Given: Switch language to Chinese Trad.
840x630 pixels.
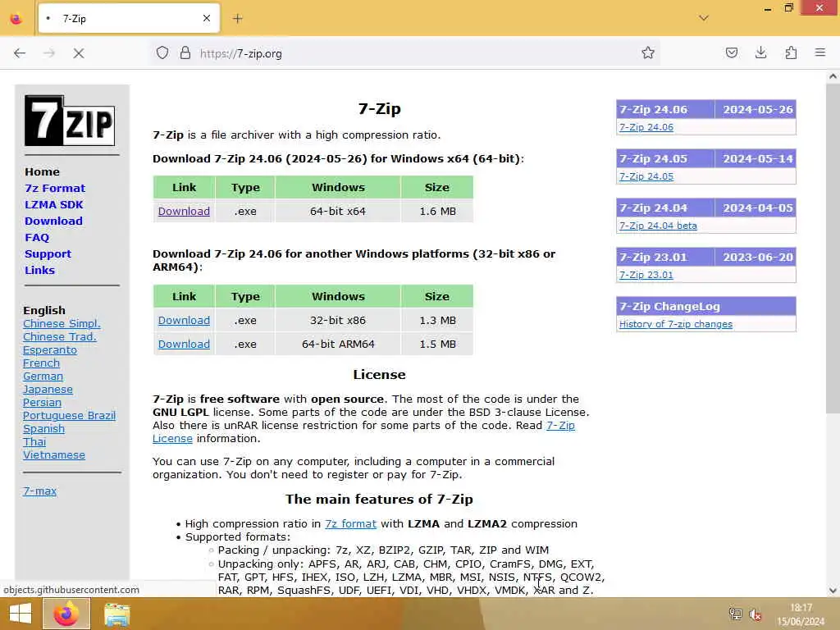Looking at the screenshot, I should click(59, 337).
